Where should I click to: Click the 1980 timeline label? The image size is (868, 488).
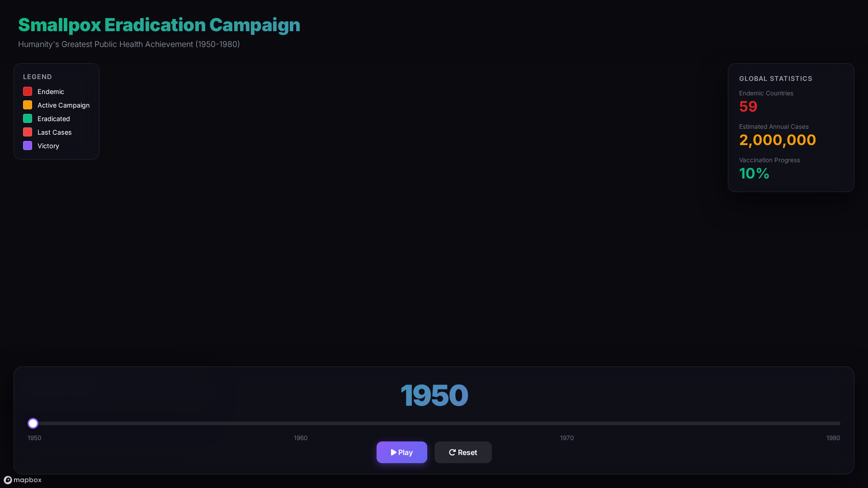tap(833, 438)
